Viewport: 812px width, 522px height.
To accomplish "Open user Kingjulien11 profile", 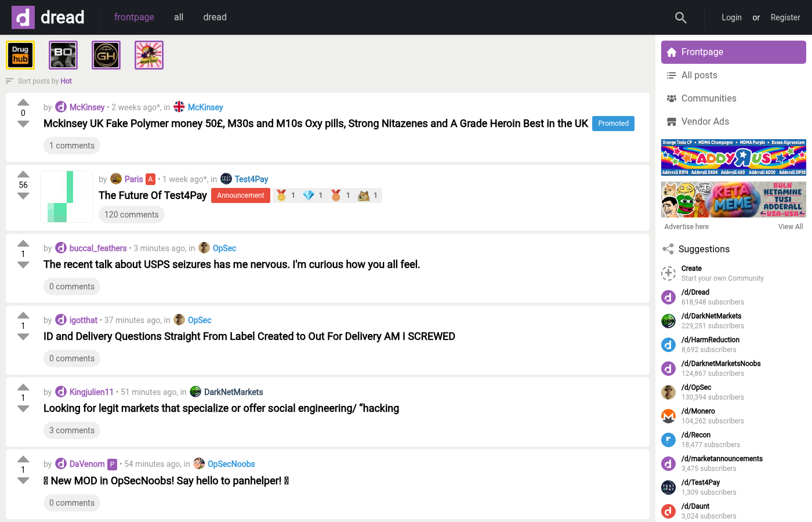I will coord(92,392).
